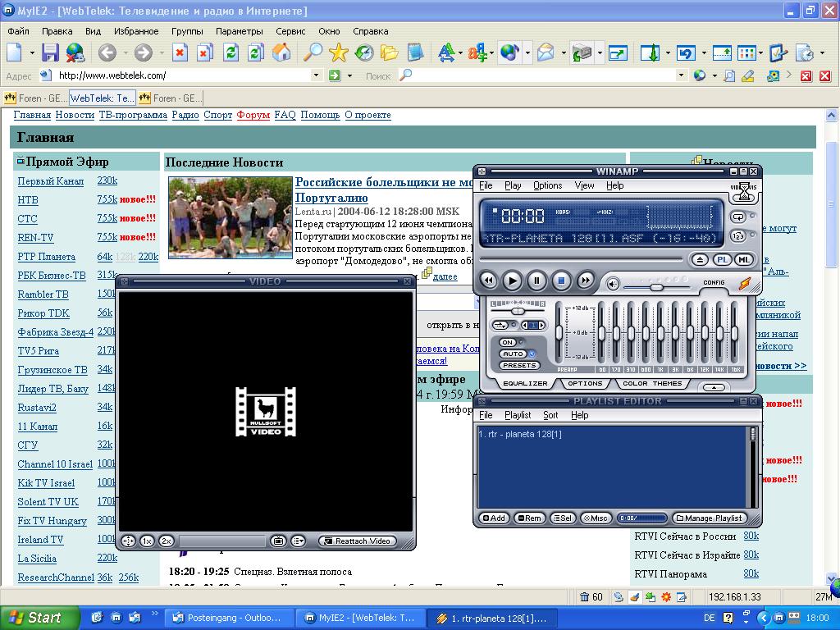Click the TV icon in Video window
Screen dimensions: 840x630
278,541
